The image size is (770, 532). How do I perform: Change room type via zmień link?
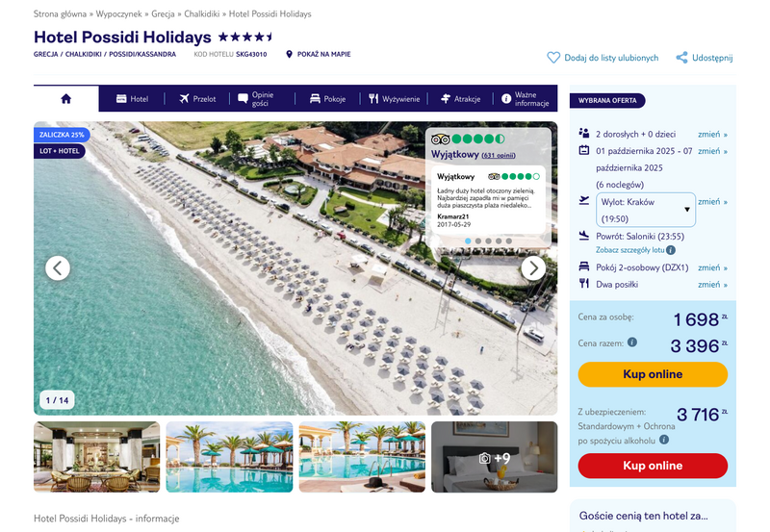pyautogui.click(x=712, y=268)
